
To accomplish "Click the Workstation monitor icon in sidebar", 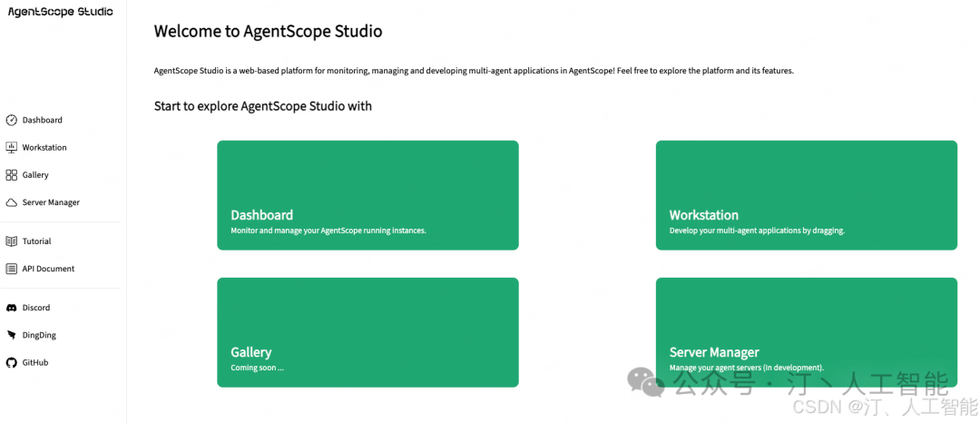I will click(11, 147).
